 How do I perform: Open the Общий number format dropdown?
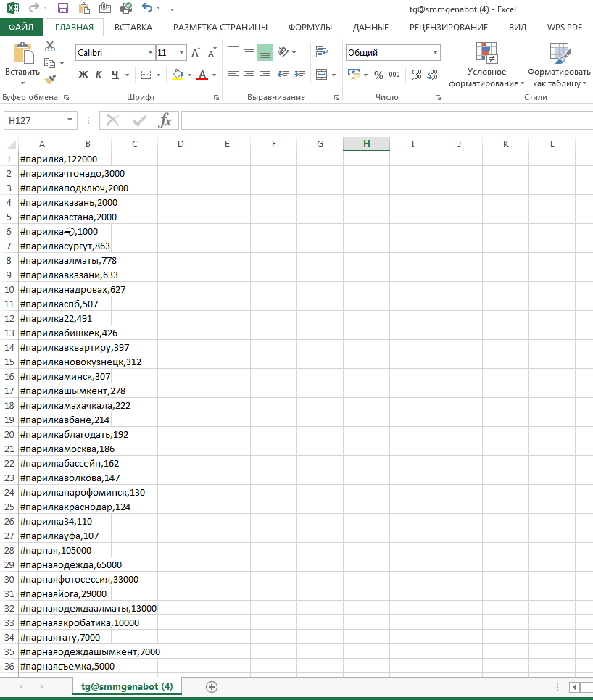coord(435,53)
